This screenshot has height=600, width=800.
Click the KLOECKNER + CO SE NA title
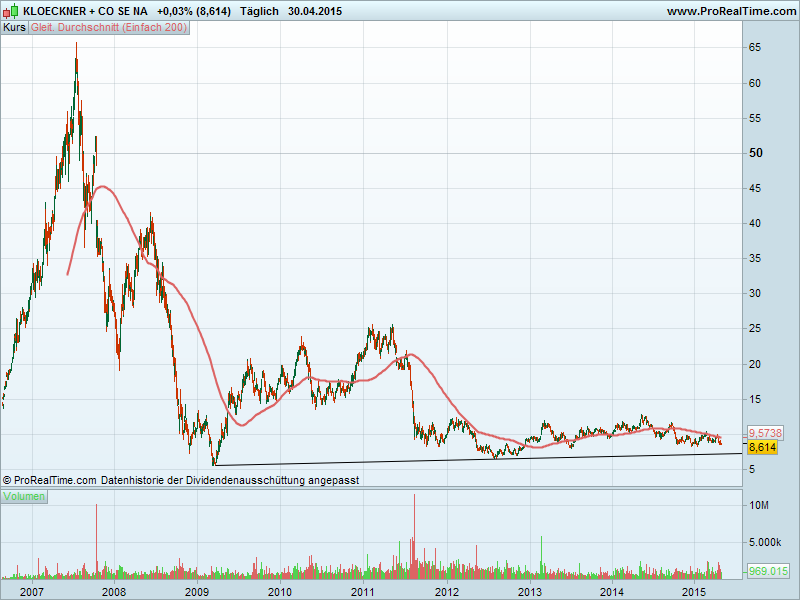[x=85, y=11]
